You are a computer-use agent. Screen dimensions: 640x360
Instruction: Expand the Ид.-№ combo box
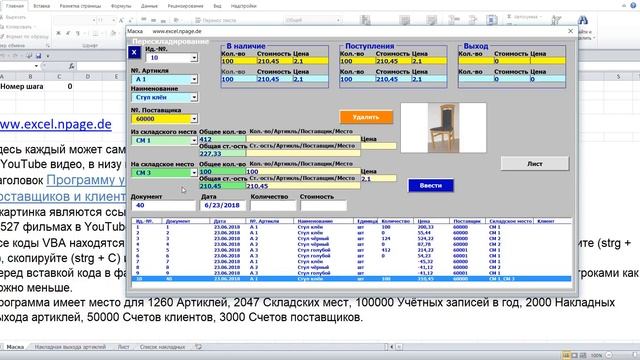click(194, 58)
